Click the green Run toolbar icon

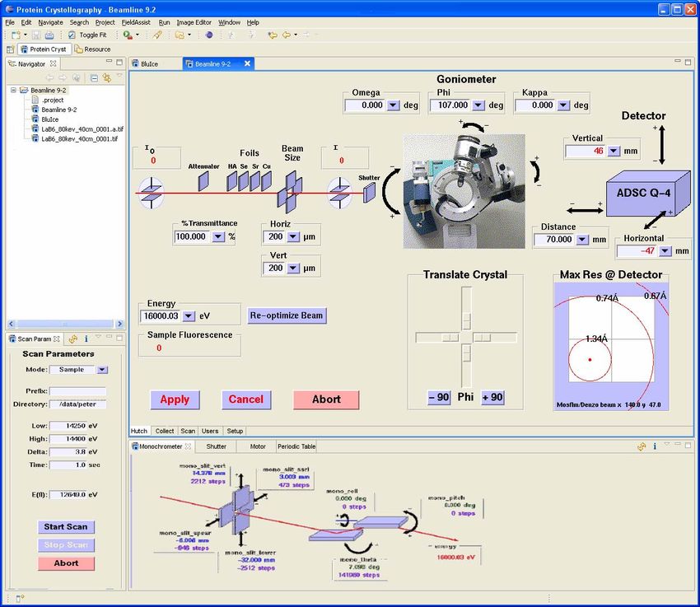[128, 35]
